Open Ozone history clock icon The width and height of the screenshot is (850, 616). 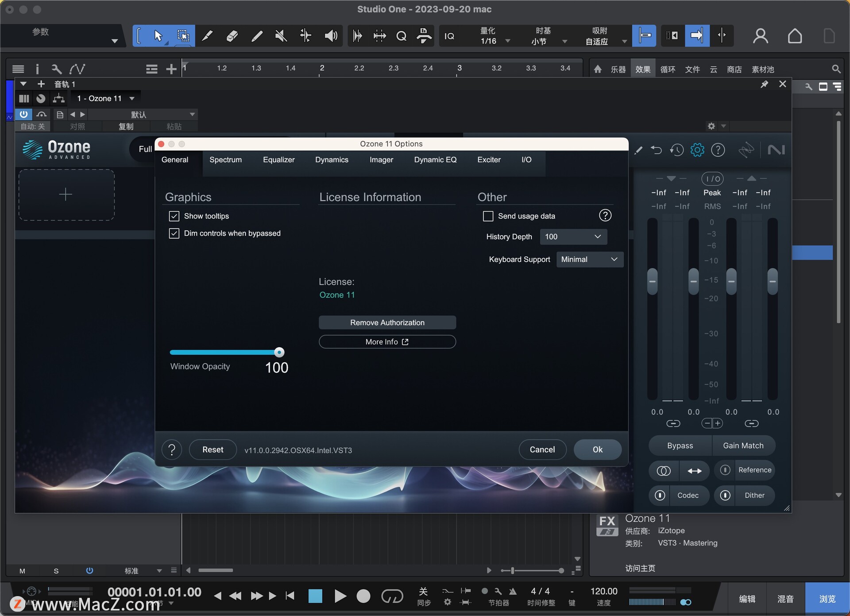tap(676, 150)
